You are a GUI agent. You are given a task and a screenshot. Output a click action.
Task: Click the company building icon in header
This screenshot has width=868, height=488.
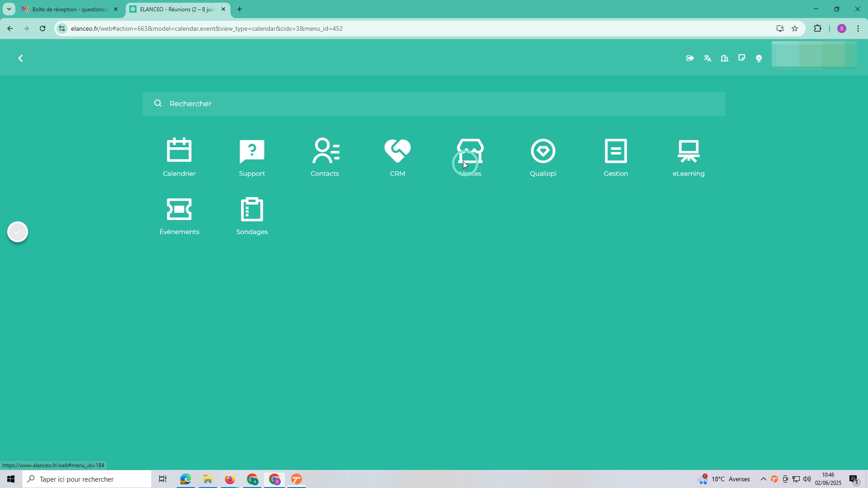pyautogui.click(x=725, y=58)
